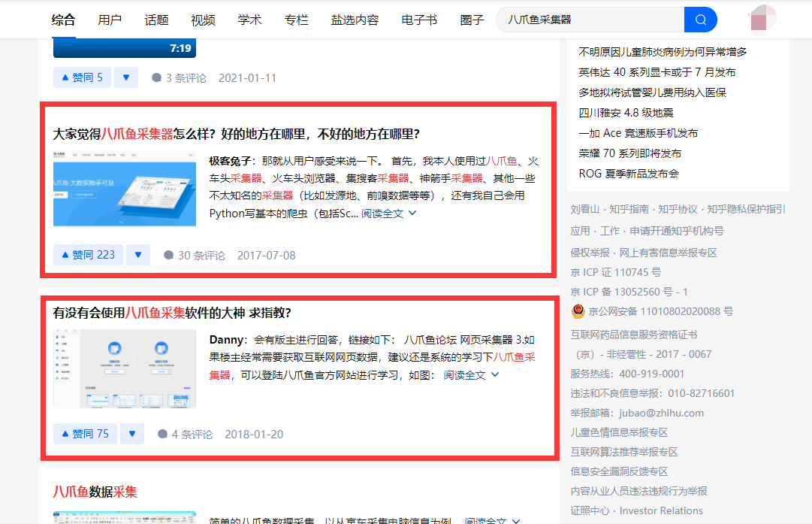
Task: Open question 有没有会使用八爪鱼采集软件的大神
Action: [172, 313]
